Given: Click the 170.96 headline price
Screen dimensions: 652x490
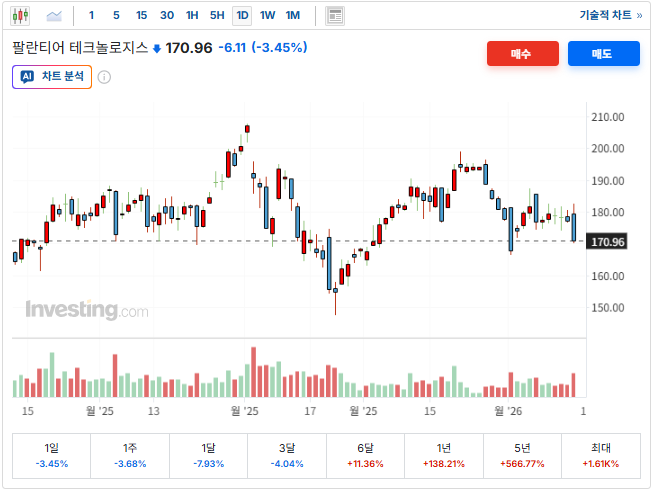Looking at the screenshot, I should [189, 48].
